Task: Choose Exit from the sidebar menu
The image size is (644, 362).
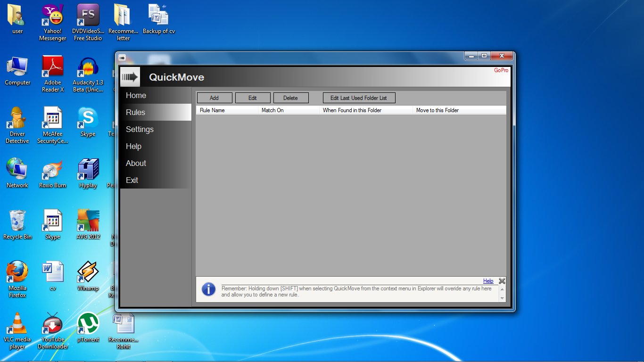Action: pyautogui.click(x=132, y=180)
